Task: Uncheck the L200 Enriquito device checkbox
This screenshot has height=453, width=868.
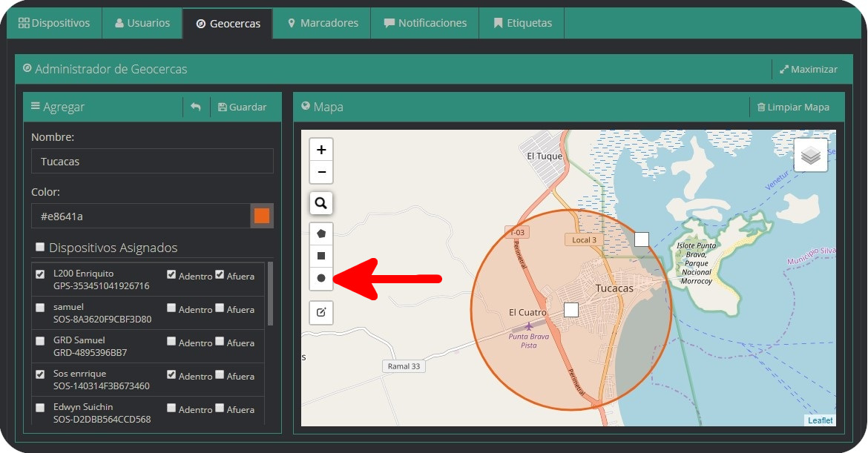Action: point(40,274)
